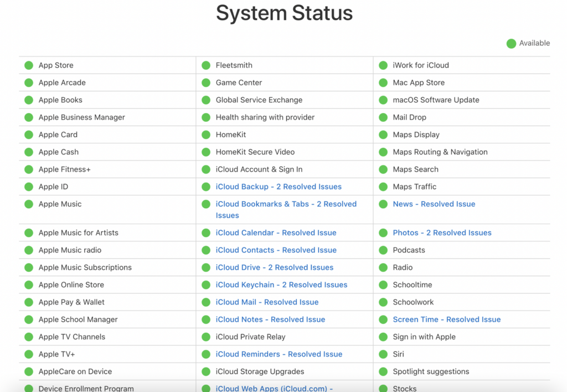Click the green status dot beside Apple Arcade
The height and width of the screenshot is (392, 567).
[x=29, y=83]
